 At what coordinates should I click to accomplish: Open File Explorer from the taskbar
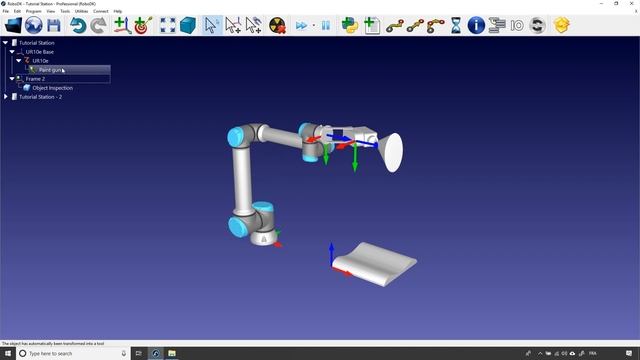[172, 353]
